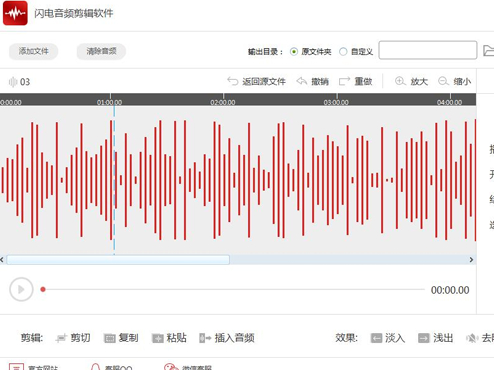The height and width of the screenshot is (370, 494).
Task: Click the app logo icon
Action: [15, 13]
